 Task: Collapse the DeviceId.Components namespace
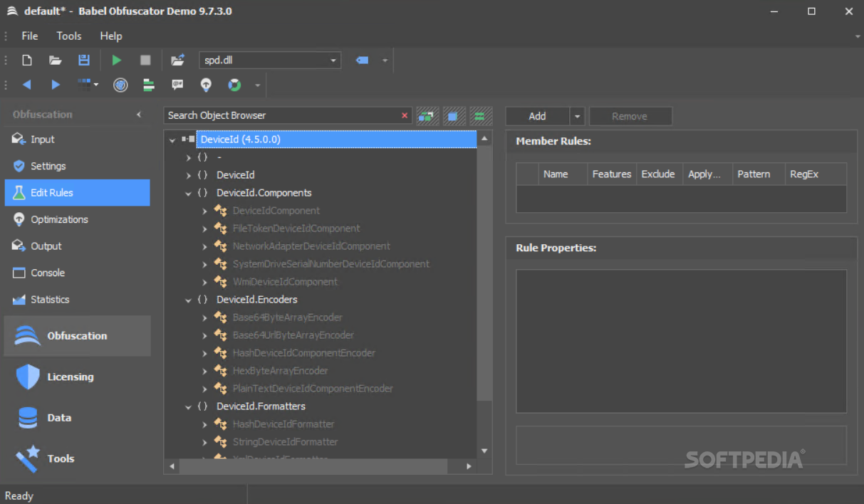point(188,193)
